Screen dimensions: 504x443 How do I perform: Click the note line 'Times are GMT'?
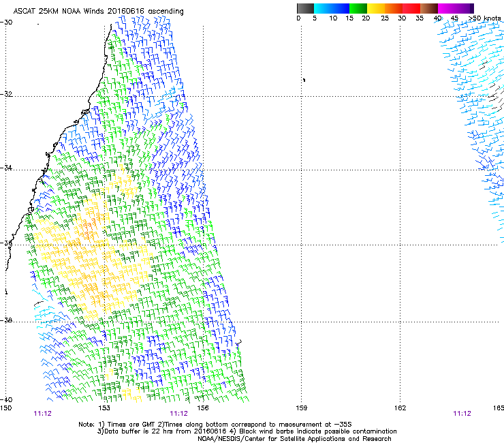tap(131, 425)
